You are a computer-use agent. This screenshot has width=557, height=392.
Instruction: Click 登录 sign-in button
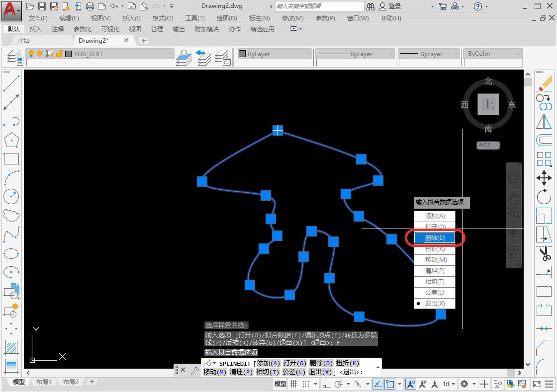390,6
